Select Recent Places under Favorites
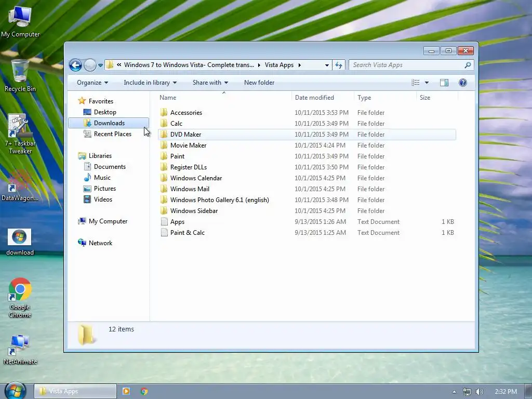 pos(112,134)
